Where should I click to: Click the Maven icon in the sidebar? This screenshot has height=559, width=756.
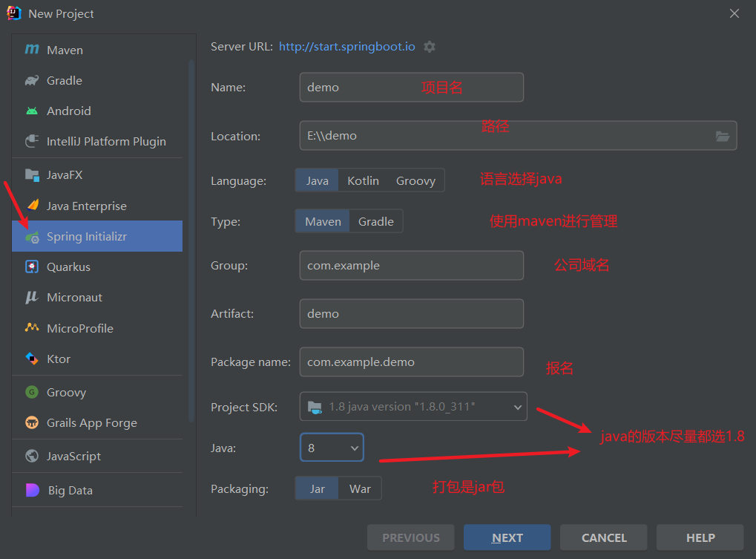(x=32, y=50)
